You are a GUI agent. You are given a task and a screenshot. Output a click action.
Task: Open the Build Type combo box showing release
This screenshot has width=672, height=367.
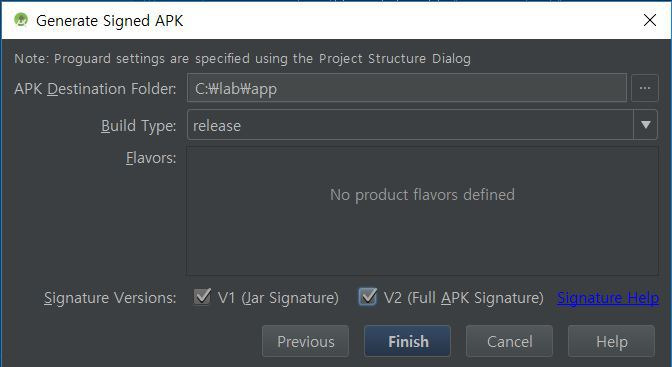[x=422, y=125]
